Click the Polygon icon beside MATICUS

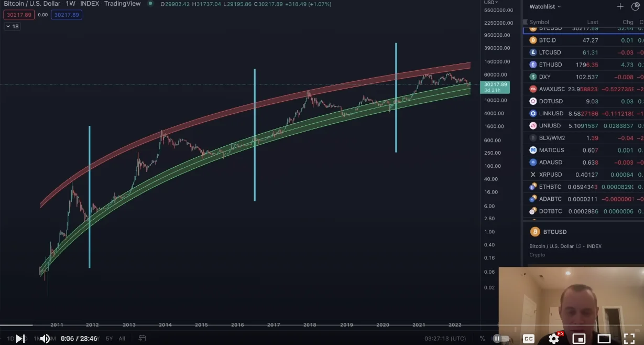pyautogui.click(x=533, y=150)
